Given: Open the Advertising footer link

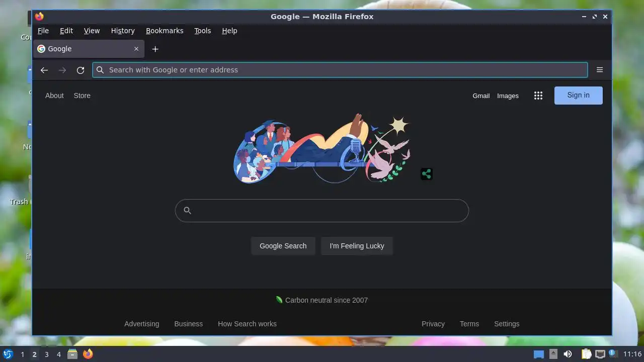Looking at the screenshot, I should tap(142, 324).
